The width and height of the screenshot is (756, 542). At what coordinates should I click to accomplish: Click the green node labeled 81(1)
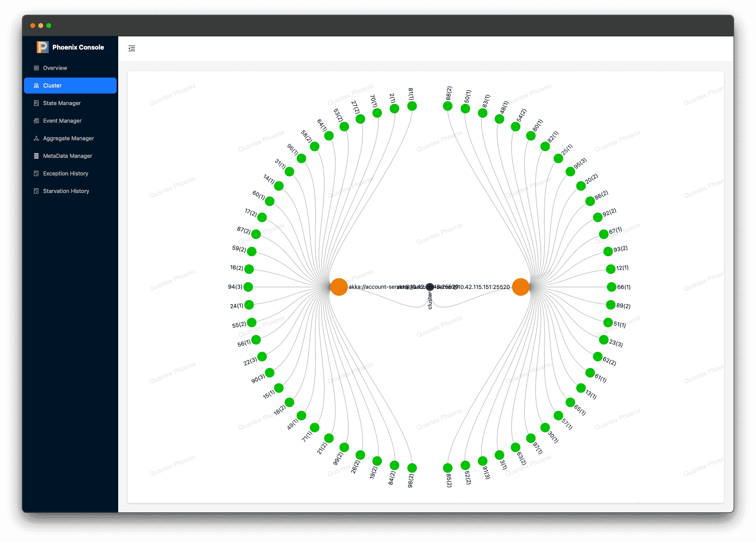412,106
